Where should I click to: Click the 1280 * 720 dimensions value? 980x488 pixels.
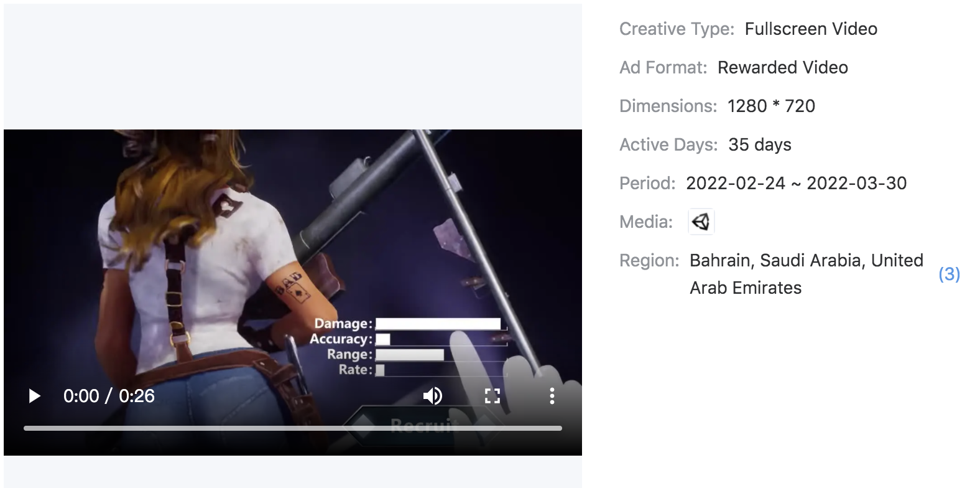(x=771, y=106)
